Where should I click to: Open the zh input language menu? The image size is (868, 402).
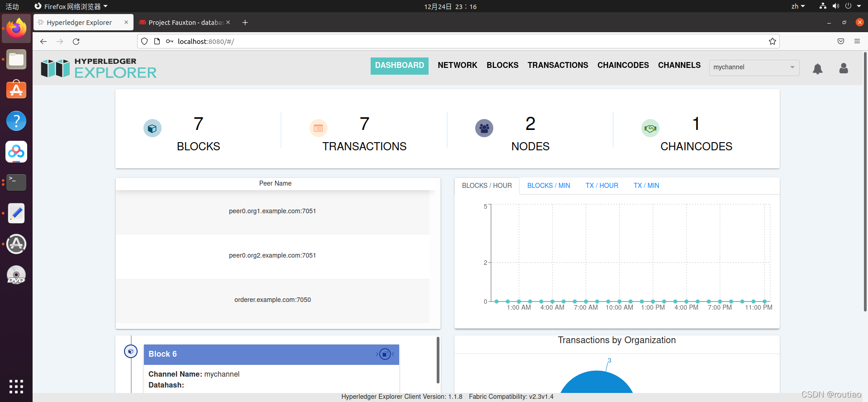pos(798,6)
